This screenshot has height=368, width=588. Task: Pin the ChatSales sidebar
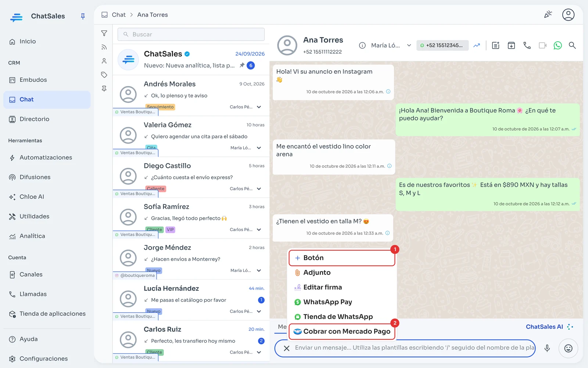coord(83,16)
